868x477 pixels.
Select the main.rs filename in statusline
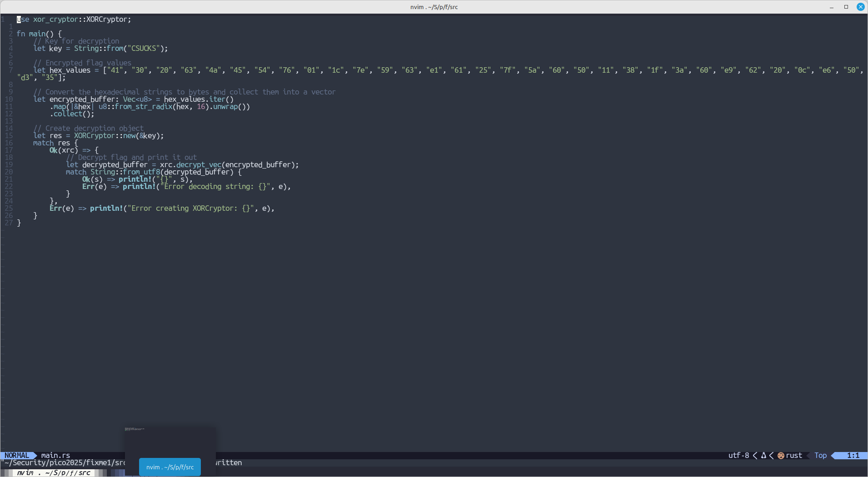tap(55, 456)
